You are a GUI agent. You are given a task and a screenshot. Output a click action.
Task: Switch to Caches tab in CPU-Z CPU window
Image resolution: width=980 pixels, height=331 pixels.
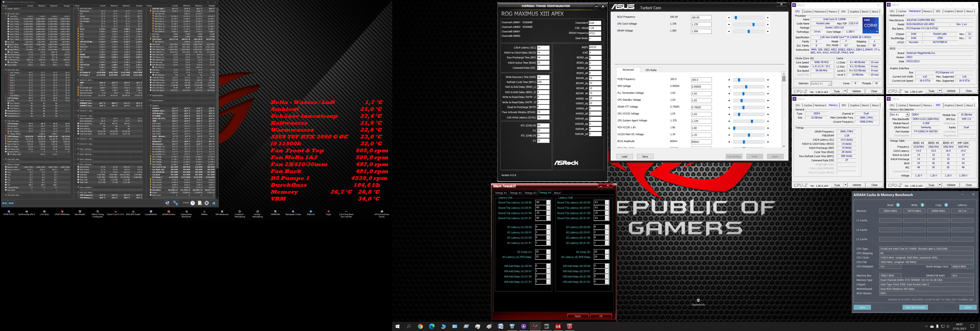pyautogui.click(x=808, y=11)
